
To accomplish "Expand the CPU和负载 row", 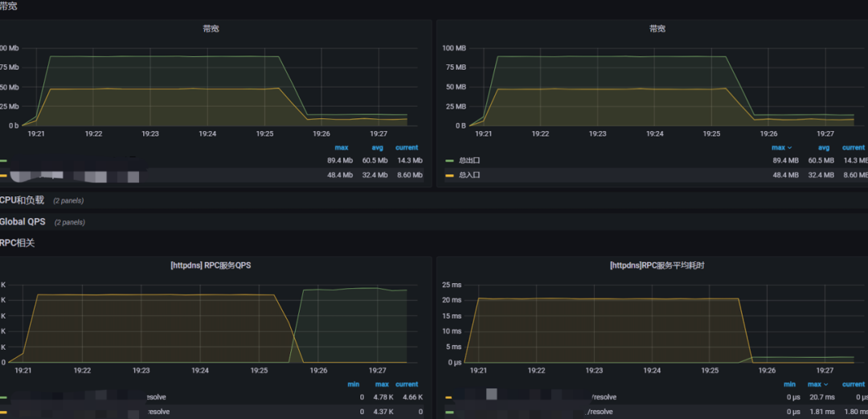I will pyautogui.click(x=23, y=200).
